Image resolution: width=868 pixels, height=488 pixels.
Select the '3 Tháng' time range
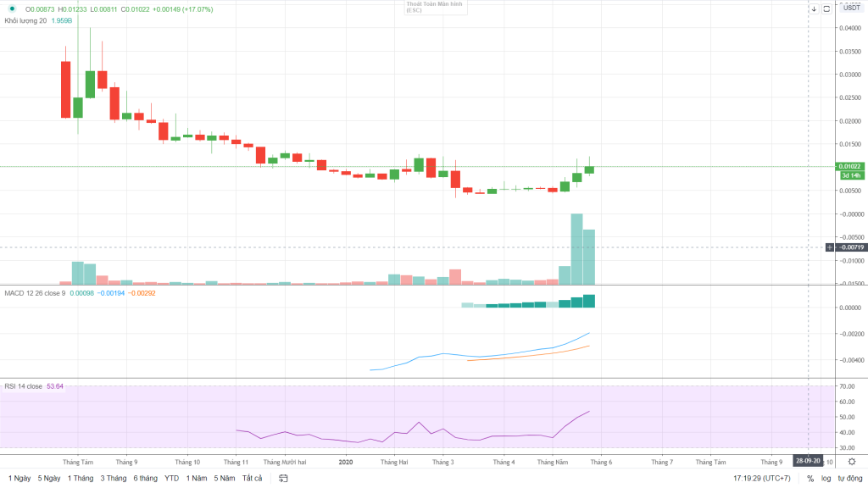point(113,479)
